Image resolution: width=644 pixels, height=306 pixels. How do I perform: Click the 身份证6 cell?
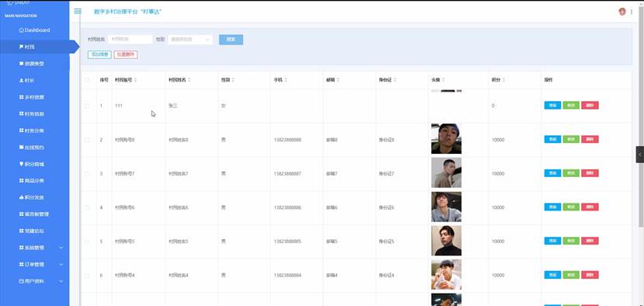point(387,208)
